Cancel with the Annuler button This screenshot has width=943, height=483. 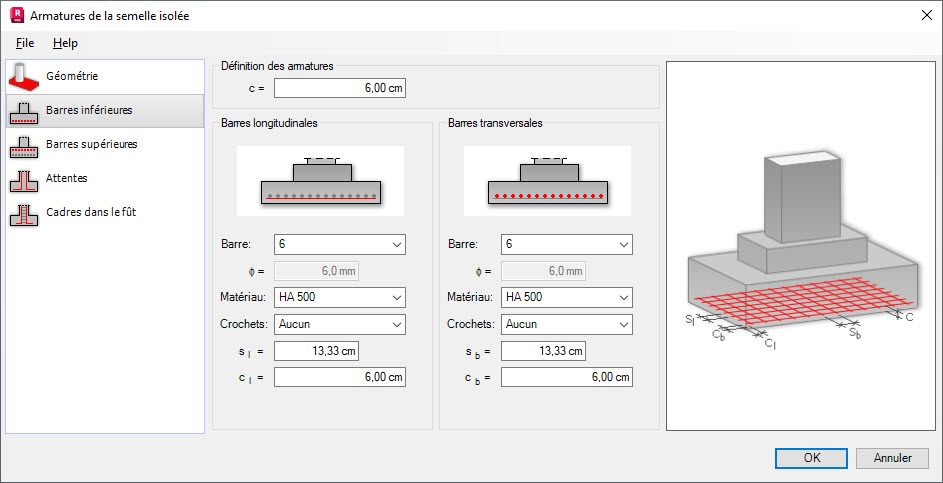point(892,458)
